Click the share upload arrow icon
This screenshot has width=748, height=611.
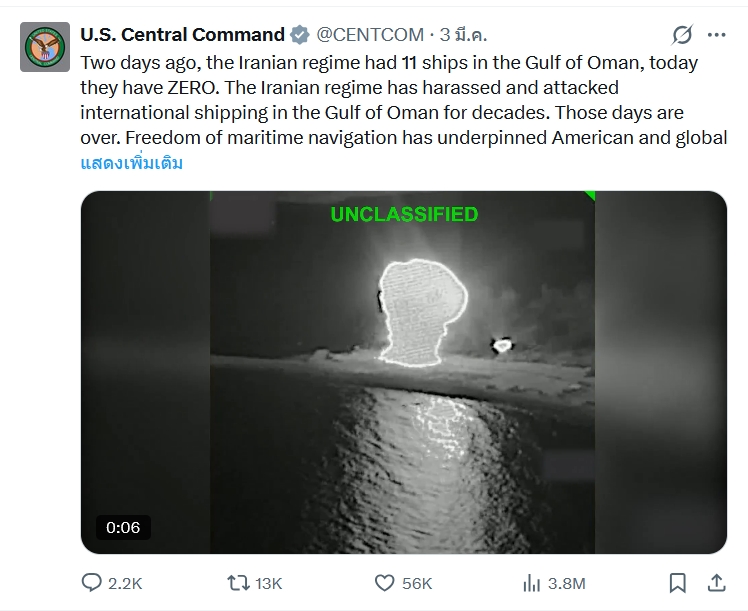(x=716, y=582)
